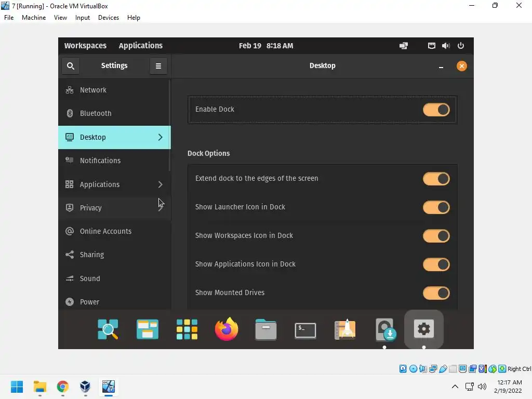
Task: Select Sound settings in sidebar
Action: [114, 278]
